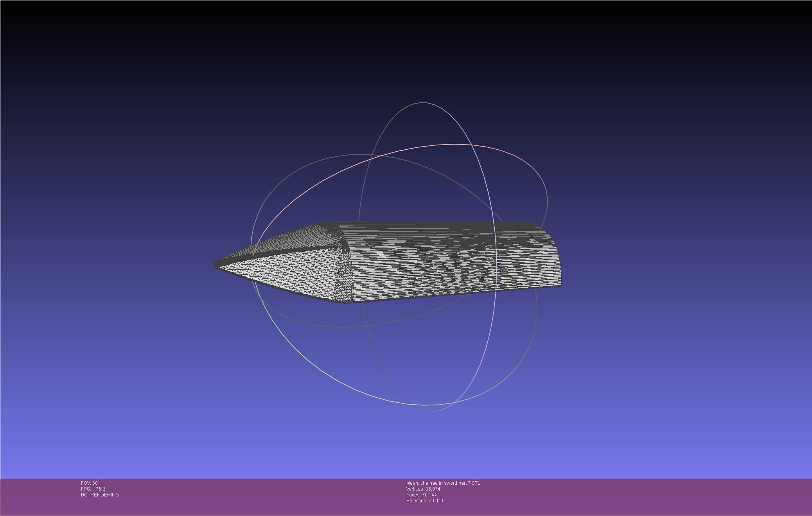This screenshot has width=812, height=516.
Task: Click the BO_RENDERING status text
Action: click(x=100, y=495)
